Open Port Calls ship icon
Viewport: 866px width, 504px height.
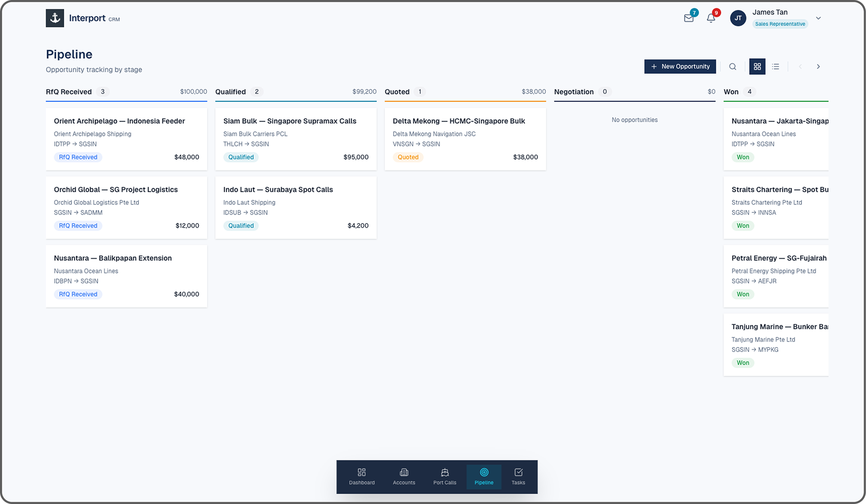445,477
